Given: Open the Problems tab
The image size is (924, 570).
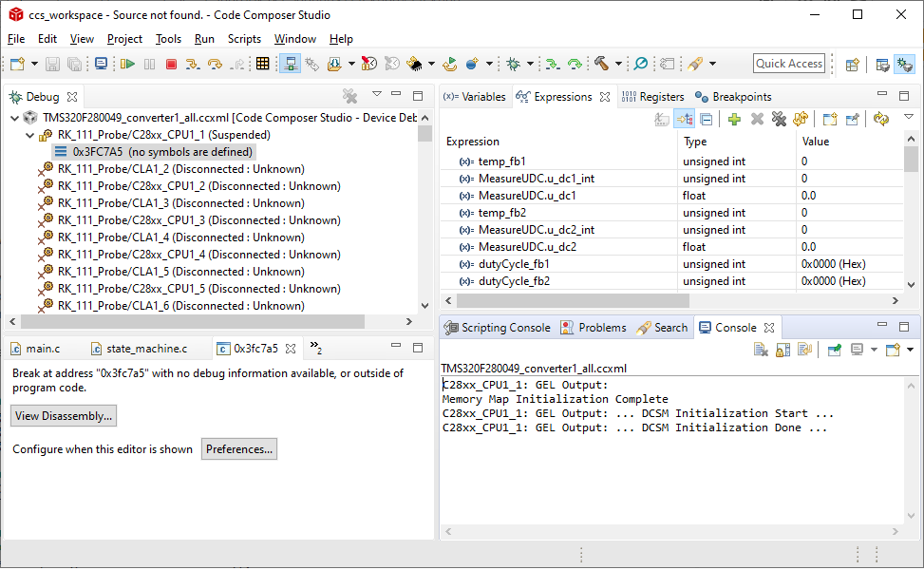Looking at the screenshot, I should tap(594, 328).
